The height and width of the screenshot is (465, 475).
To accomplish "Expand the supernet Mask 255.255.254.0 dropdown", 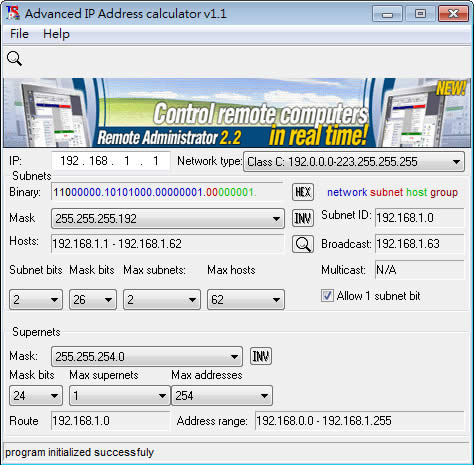I will click(x=147, y=357).
